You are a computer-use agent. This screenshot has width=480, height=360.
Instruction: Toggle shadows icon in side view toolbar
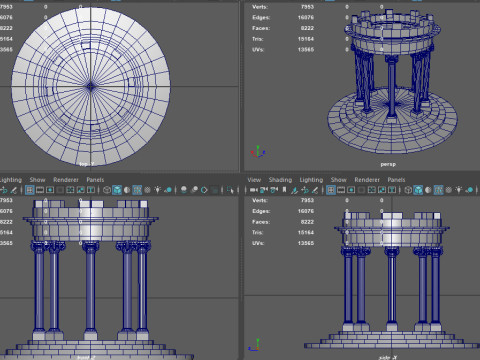[469, 190]
